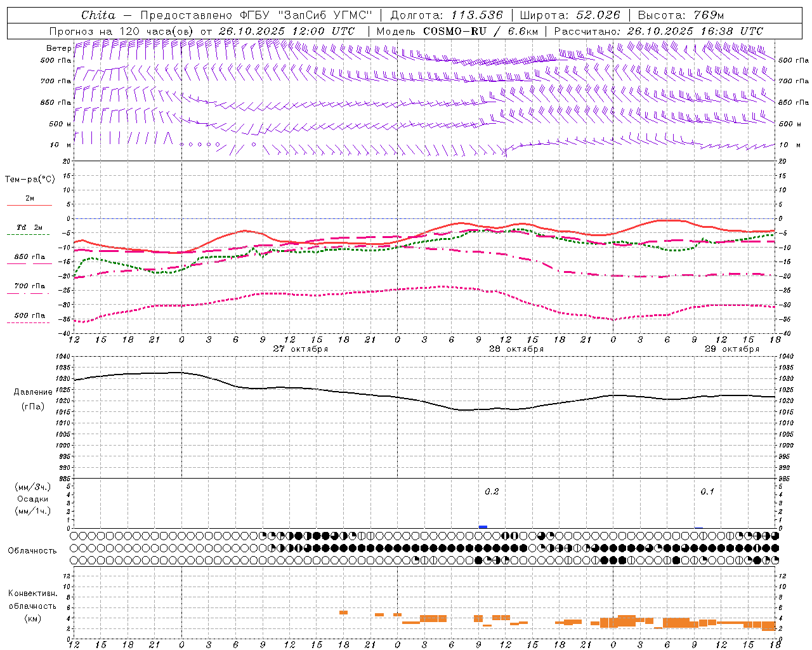Select the "Долгота: 113.536" header field

pyautogui.click(x=447, y=15)
